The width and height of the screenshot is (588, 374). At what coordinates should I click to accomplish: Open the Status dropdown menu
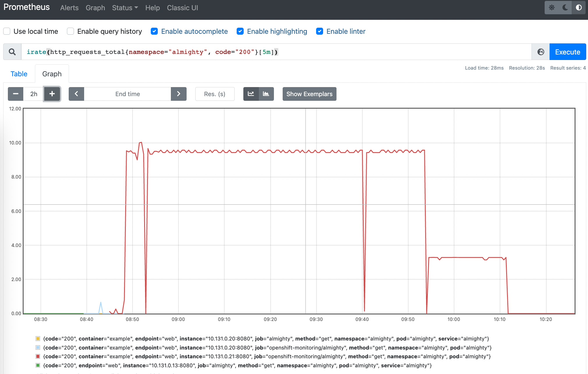pyautogui.click(x=125, y=8)
